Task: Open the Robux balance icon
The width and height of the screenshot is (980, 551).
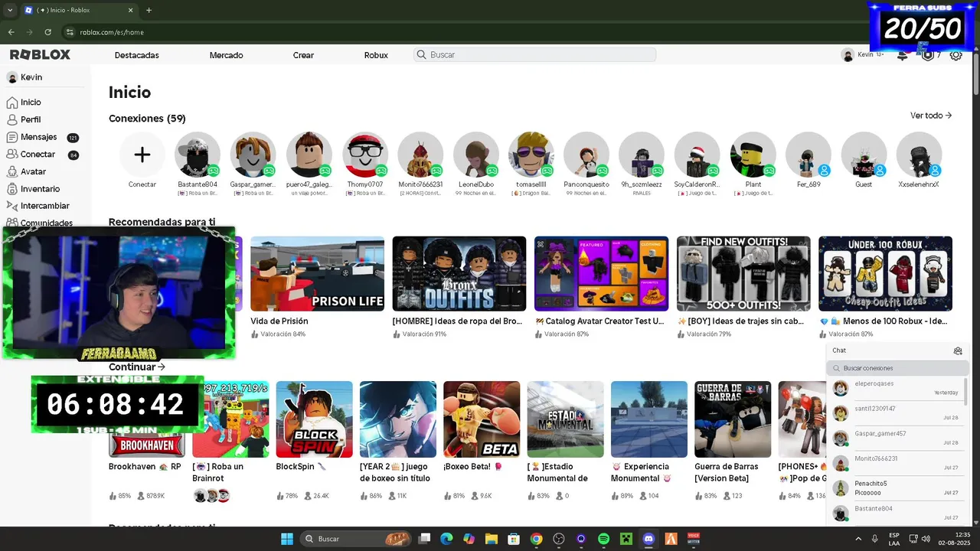Action: pyautogui.click(x=928, y=55)
